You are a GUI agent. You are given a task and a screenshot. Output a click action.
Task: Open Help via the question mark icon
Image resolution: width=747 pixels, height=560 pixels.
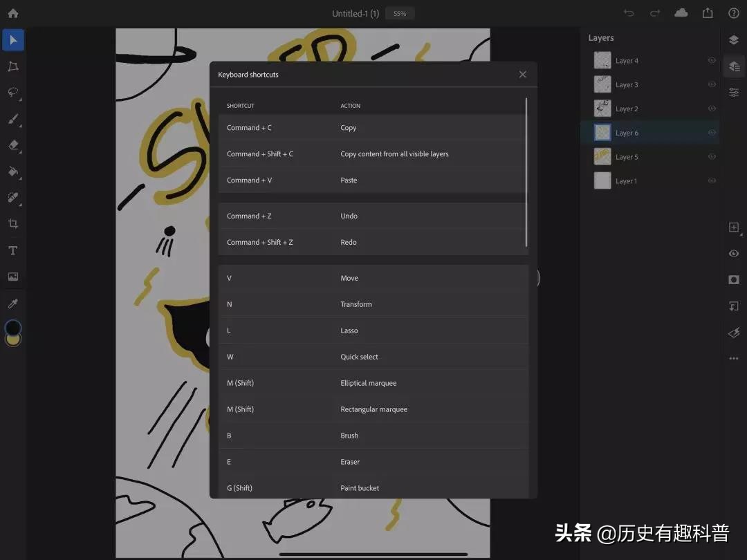click(x=734, y=12)
